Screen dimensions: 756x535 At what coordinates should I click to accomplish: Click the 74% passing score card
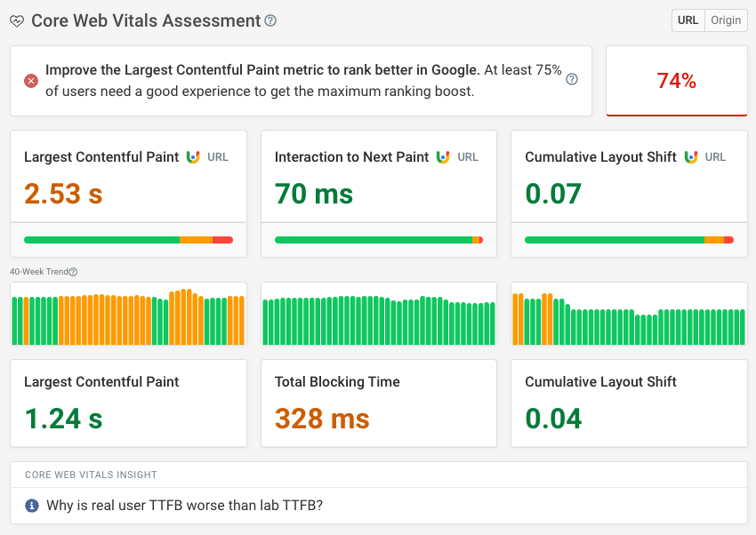pos(676,78)
